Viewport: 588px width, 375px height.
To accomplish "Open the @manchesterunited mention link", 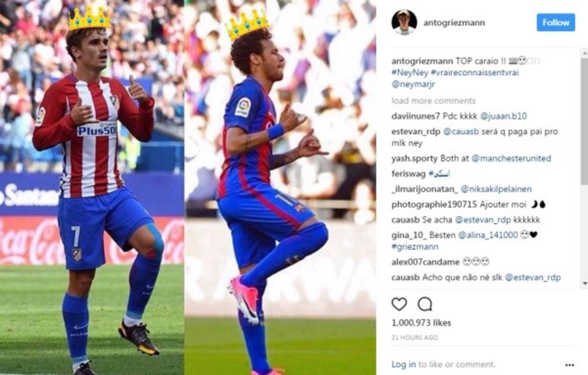I will 511,158.
